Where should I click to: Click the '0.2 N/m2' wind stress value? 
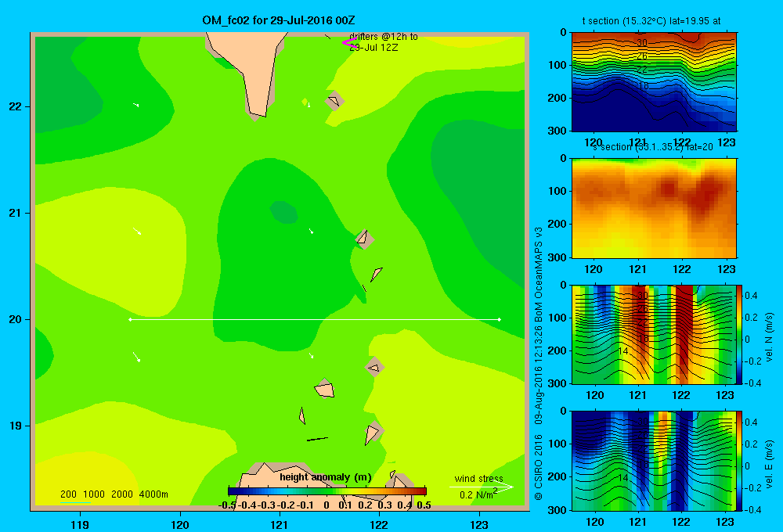[478, 494]
